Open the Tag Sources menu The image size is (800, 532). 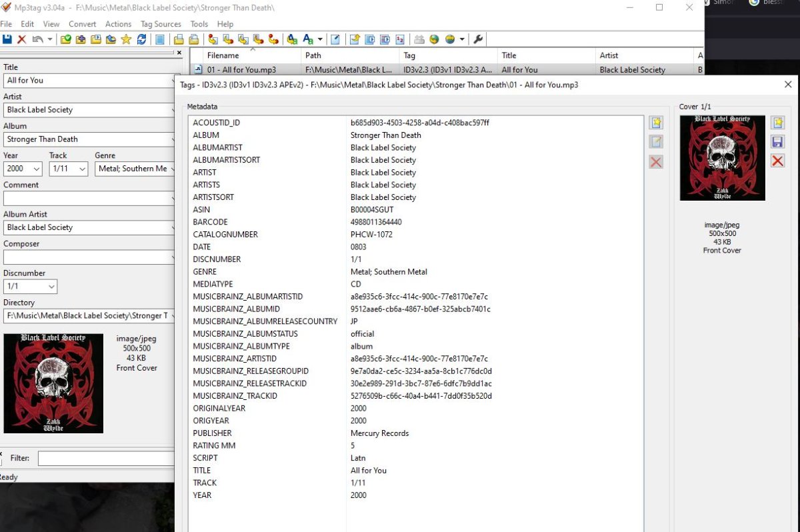point(161,24)
